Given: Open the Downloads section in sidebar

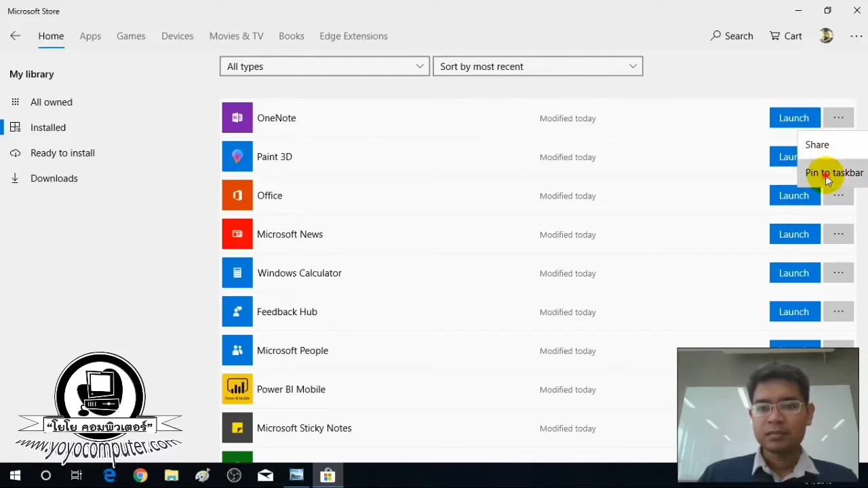Looking at the screenshot, I should coord(54,178).
